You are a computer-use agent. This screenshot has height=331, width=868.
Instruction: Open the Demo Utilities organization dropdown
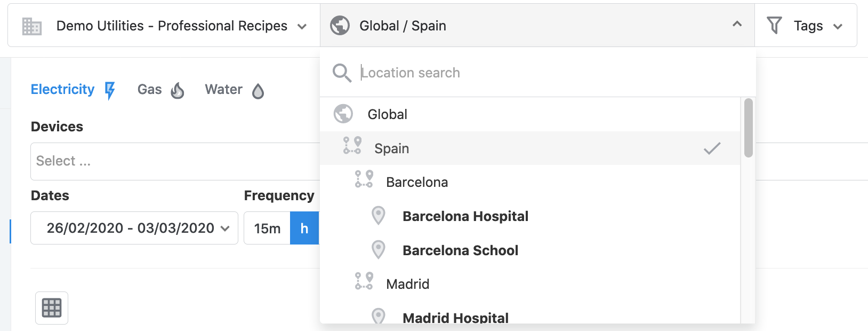[x=164, y=26]
